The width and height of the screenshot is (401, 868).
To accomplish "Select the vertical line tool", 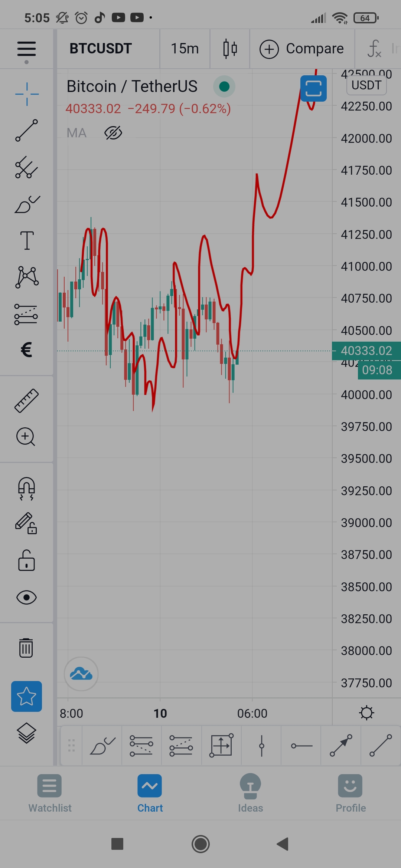I will [x=261, y=746].
